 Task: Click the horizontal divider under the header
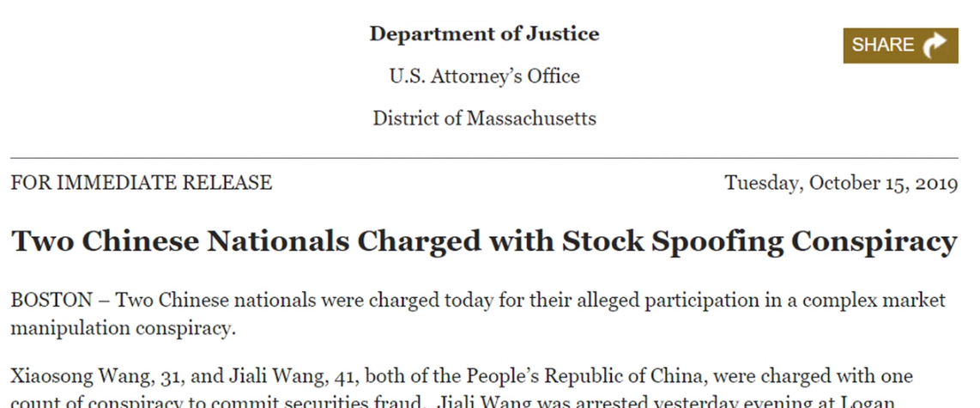coord(484,158)
